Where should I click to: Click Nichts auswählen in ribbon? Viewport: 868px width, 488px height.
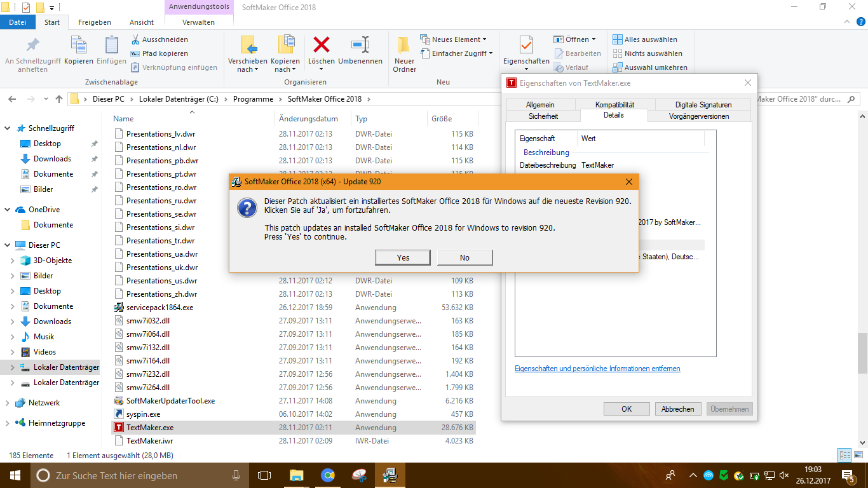[x=648, y=53]
